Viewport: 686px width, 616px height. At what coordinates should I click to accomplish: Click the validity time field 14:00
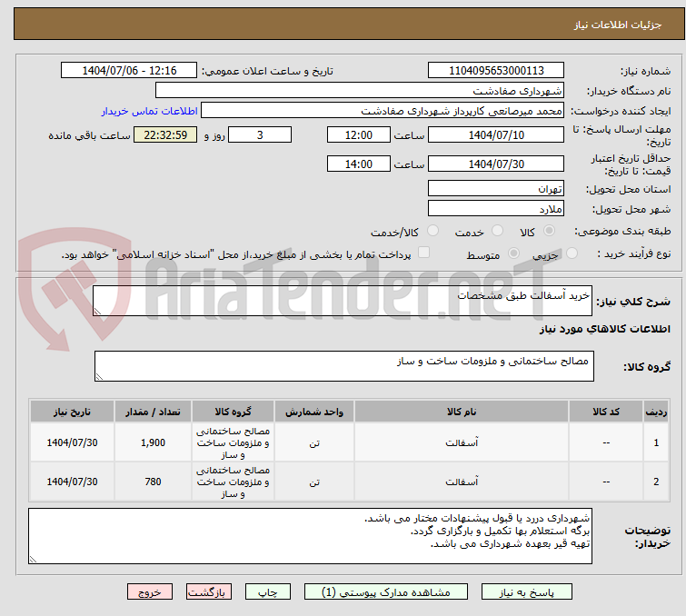point(358,164)
